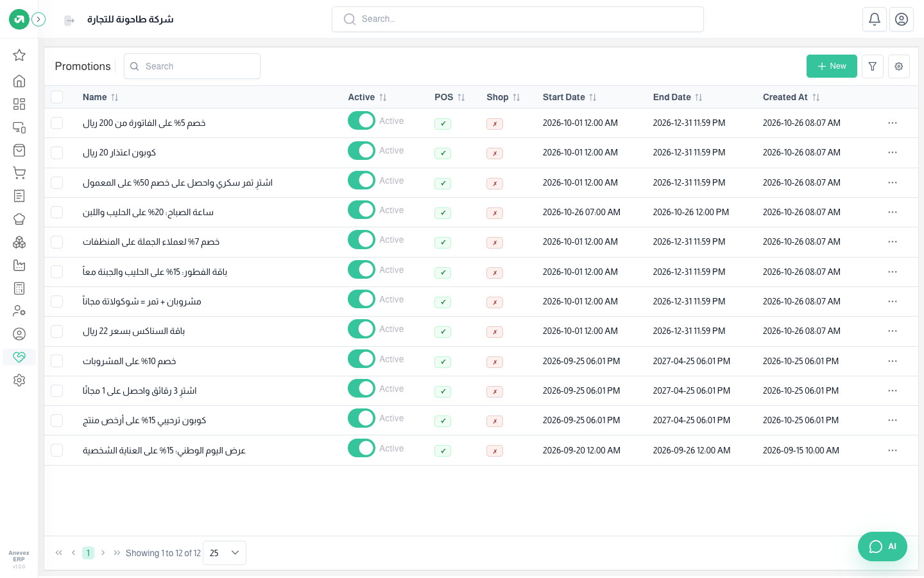Open the factory icon in sidebar
Screen dimensions: 924x578
19,265
